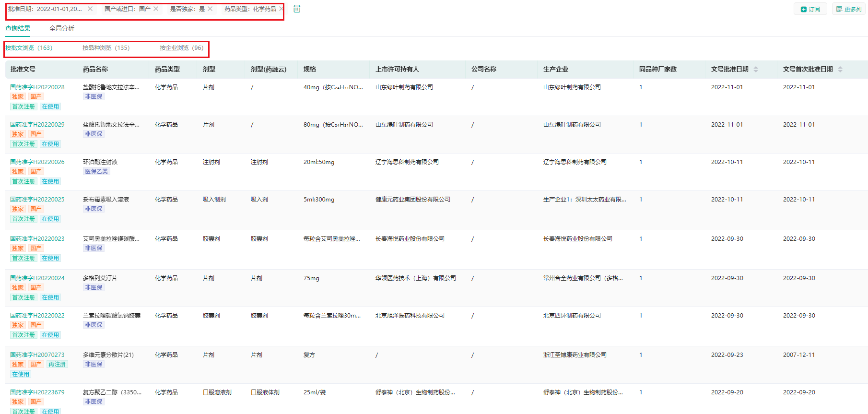This screenshot has height=414, width=868.
Task: Open approval number 国药准字H20223679
Action: (37, 392)
